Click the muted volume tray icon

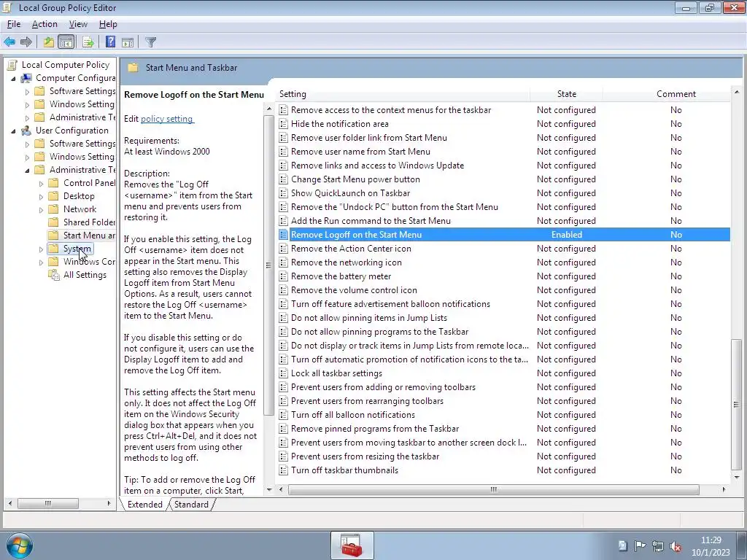tap(676, 546)
